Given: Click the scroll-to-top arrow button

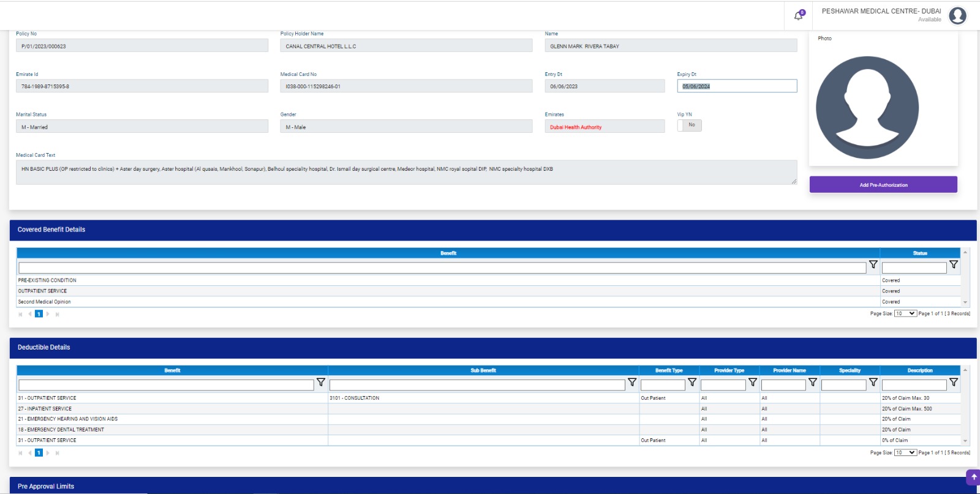Looking at the screenshot, I should pyautogui.click(x=973, y=477).
